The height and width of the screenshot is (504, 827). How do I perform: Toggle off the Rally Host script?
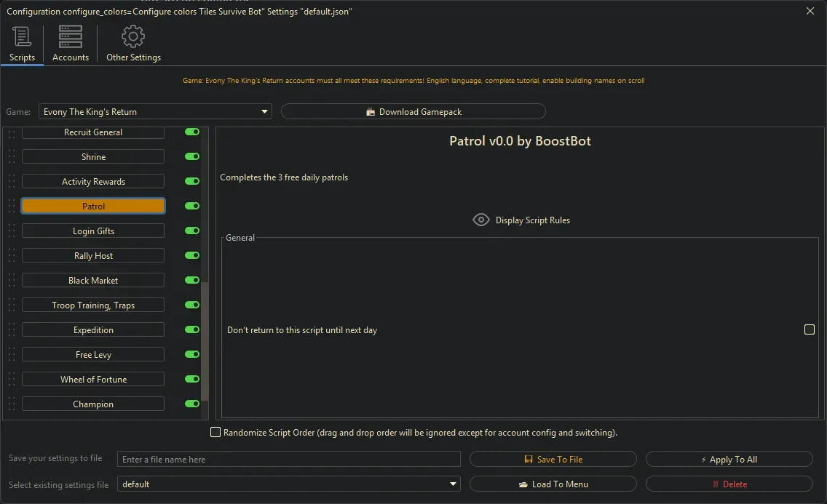[x=192, y=256]
